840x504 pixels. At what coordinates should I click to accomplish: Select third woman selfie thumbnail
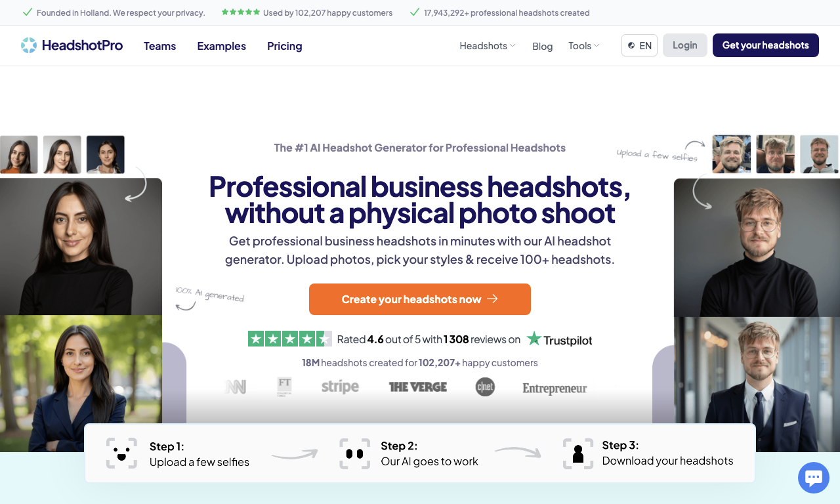pos(106,155)
